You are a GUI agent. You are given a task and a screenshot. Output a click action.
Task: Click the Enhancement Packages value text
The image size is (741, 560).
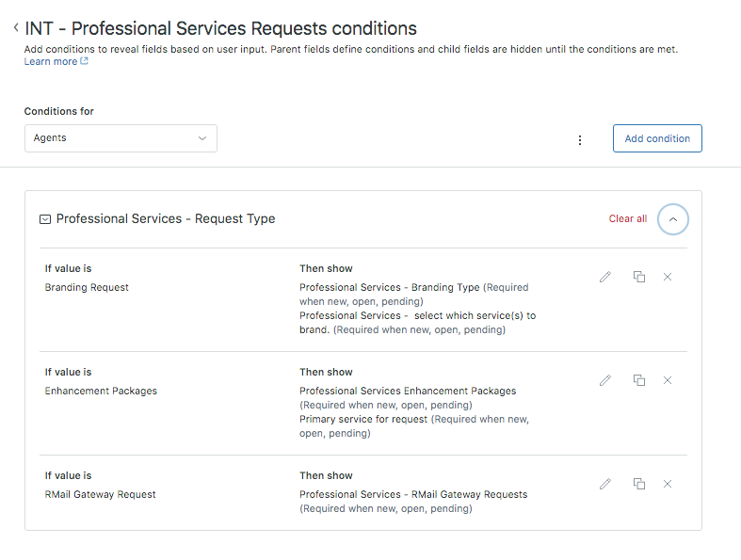(x=101, y=391)
